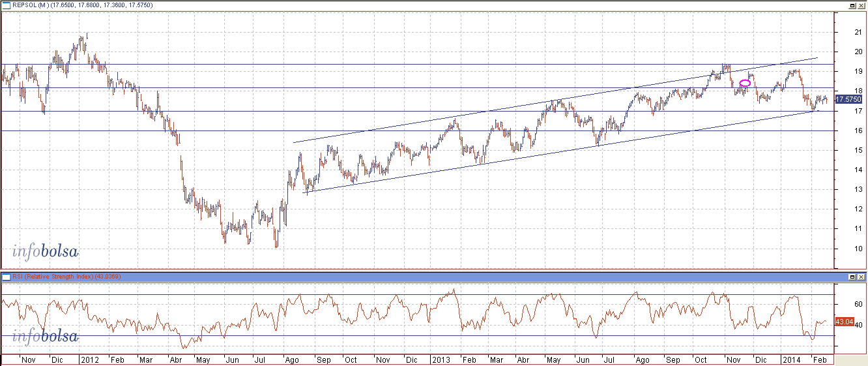868x366 pixels.
Task: Click the 2014 year label on time axis
Action: pyautogui.click(x=792, y=360)
